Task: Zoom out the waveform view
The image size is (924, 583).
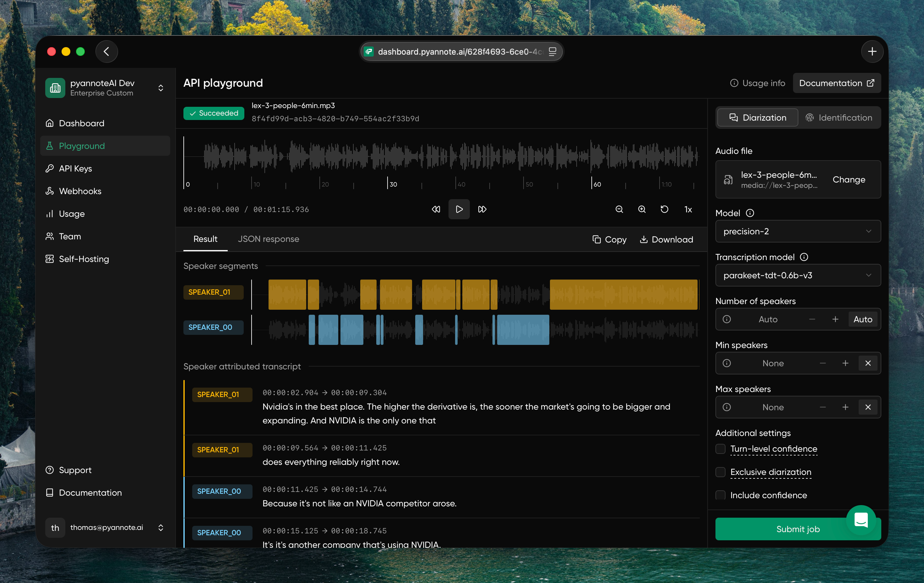Action: coord(619,209)
